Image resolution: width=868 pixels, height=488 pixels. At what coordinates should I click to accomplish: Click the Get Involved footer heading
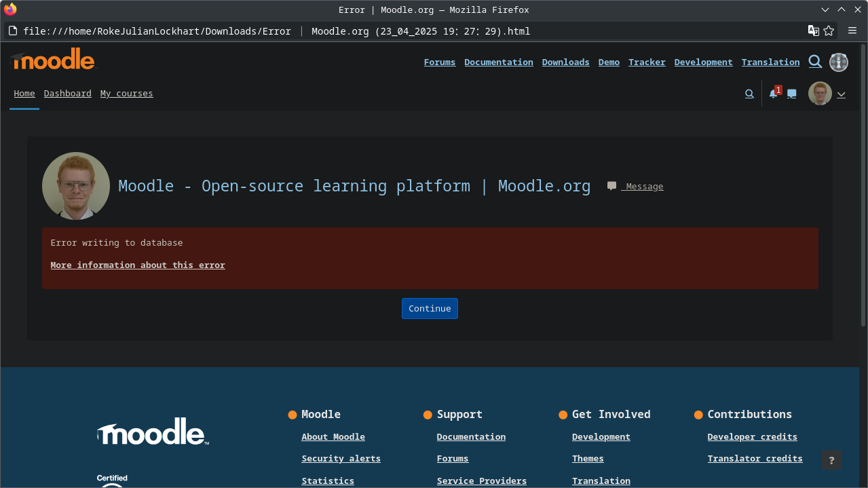611,414
